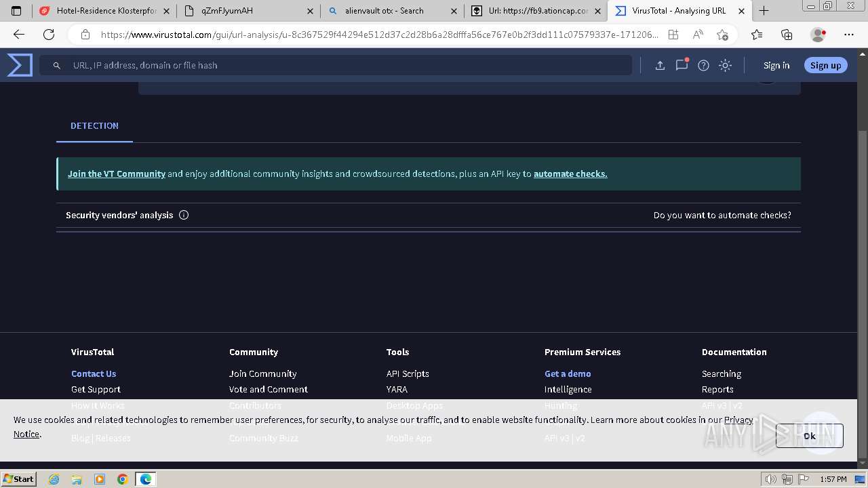Switch to the Url: https://fb9.ationcap tab
This screenshot has width=868, height=488.
tap(536, 11)
